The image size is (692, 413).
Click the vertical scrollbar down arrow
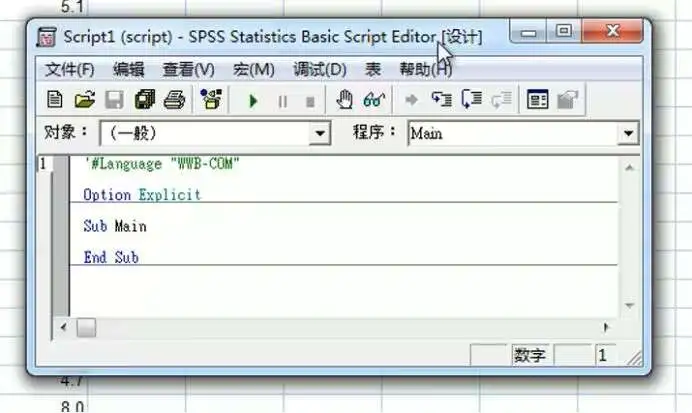[630, 305]
